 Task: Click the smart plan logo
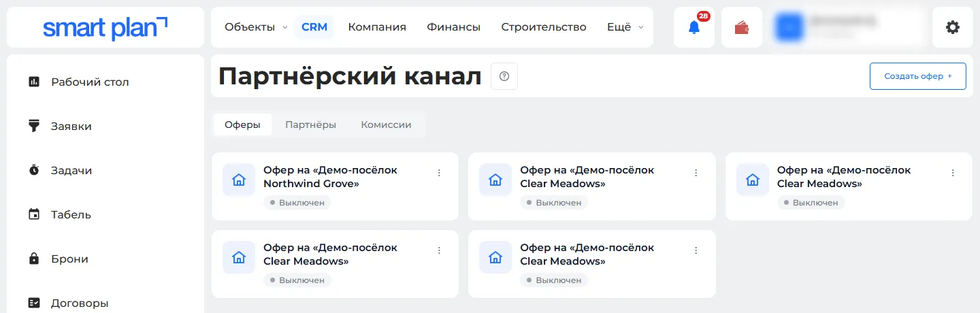click(105, 27)
